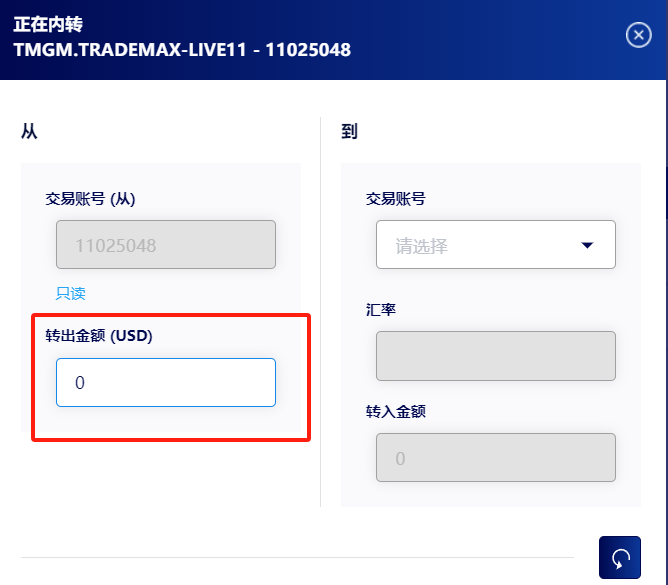Click TMGM.TRADEMAX-LIVE11 - 11025048 header text
Viewport: 668px width, 585px height.
point(182,50)
